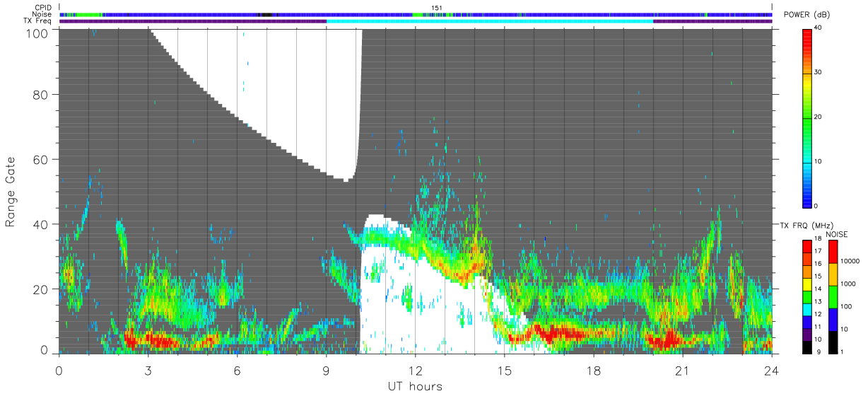Click the 3 tick on UT hours axis
868x401 pixels.
(148, 370)
